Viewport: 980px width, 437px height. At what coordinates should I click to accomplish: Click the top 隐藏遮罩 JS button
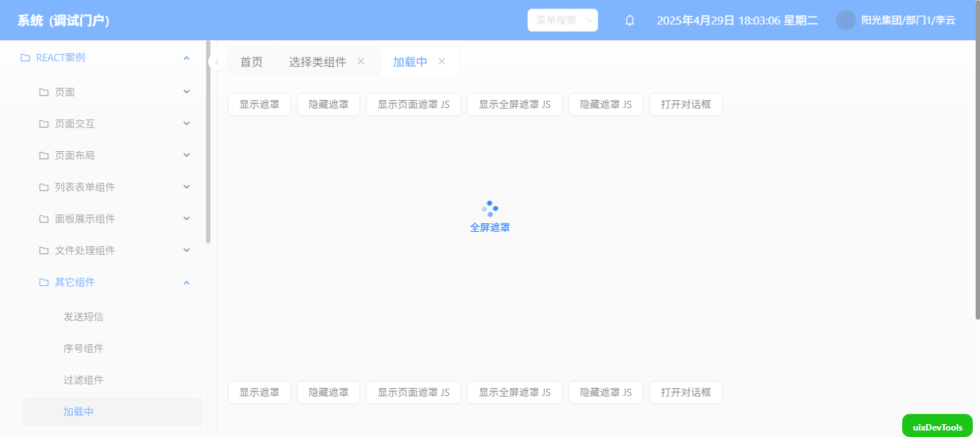[606, 104]
